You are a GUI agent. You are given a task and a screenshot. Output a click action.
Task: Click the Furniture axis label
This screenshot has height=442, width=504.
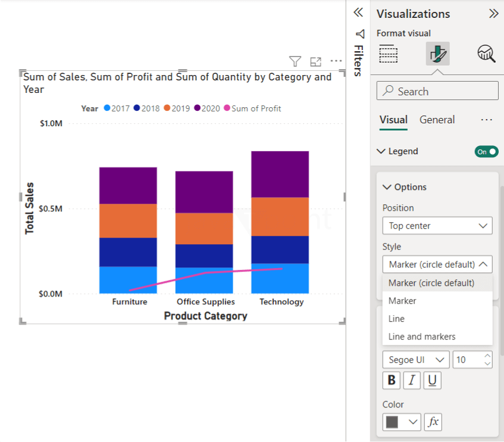tap(130, 302)
